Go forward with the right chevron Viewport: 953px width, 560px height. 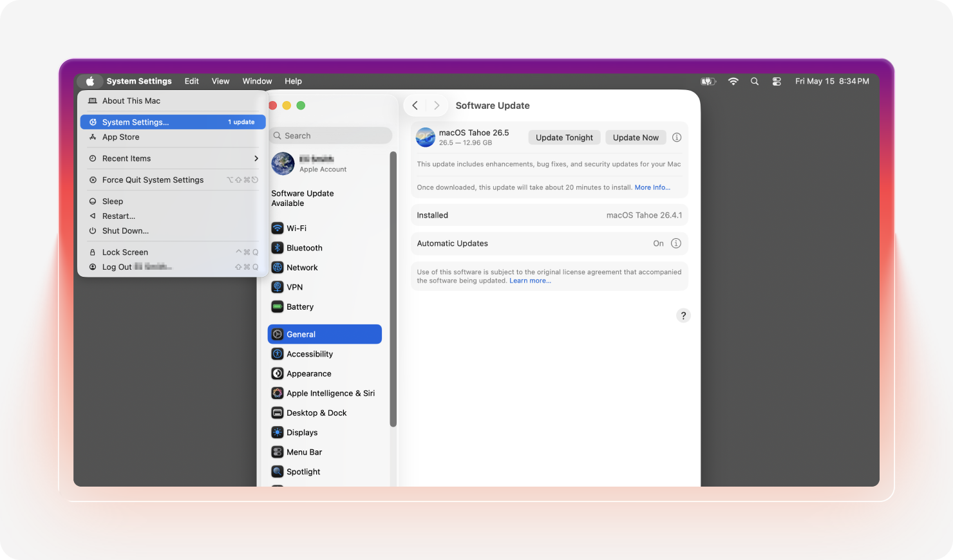437,106
